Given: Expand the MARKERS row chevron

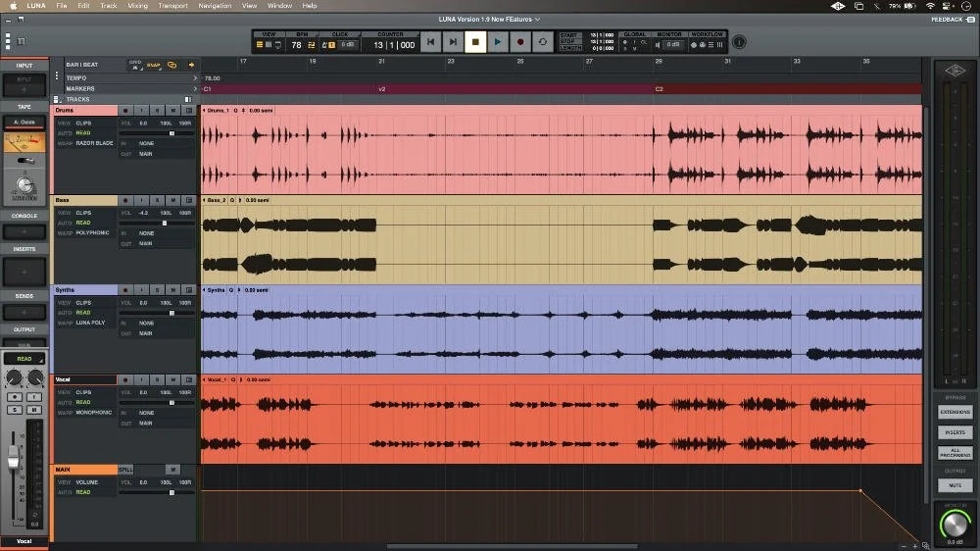Looking at the screenshot, I should 195,89.
